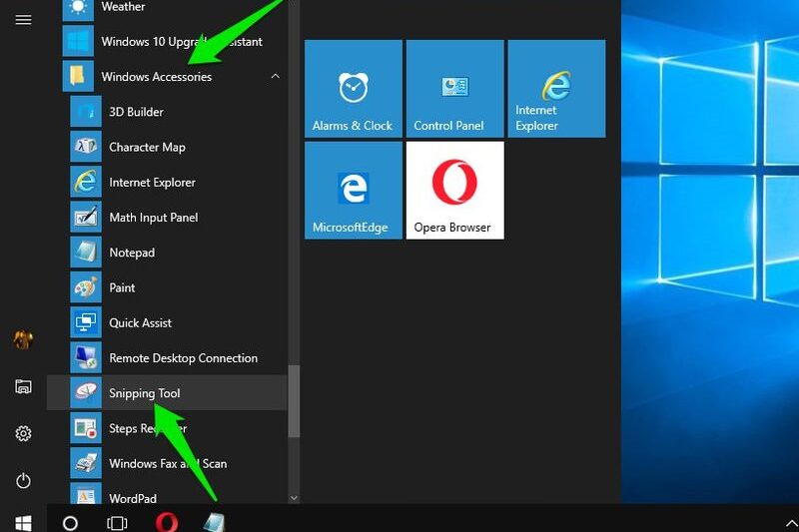799x532 pixels.
Task: Open Task View on the taskbar
Action: coord(117,523)
